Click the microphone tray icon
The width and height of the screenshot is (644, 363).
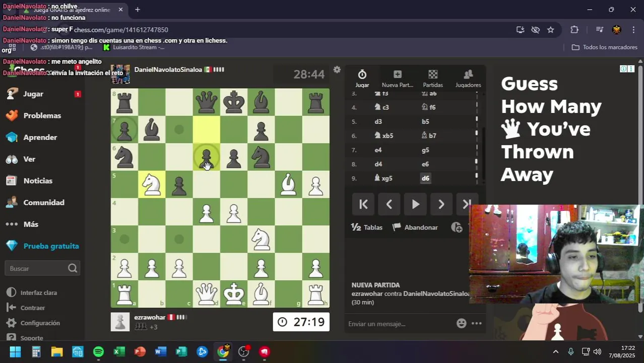[570, 352]
